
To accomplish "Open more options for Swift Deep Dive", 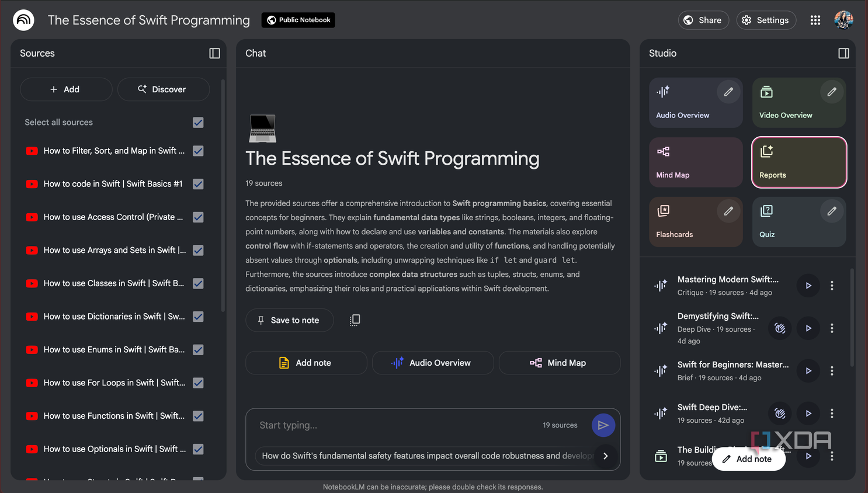I will (x=832, y=414).
